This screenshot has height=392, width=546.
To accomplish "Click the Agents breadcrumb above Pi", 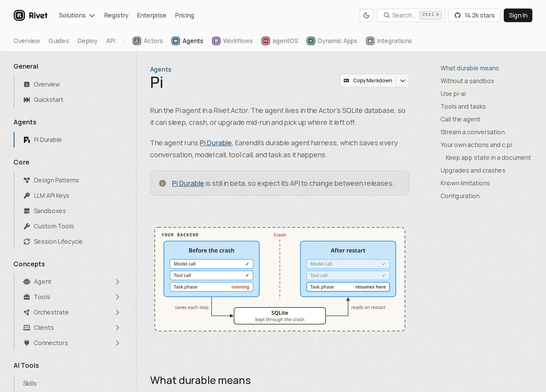I will tap(161, 69).
